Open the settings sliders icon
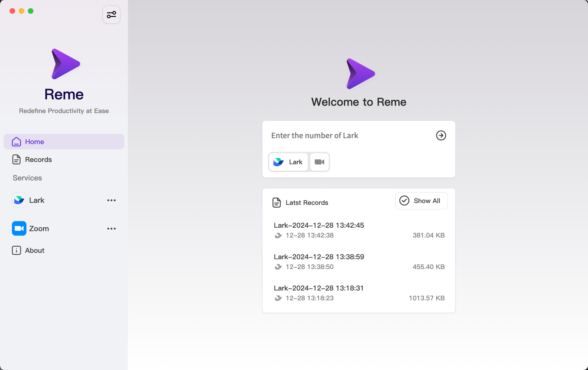588x370 pixels. pyautogui.click(x=111, y=15)
